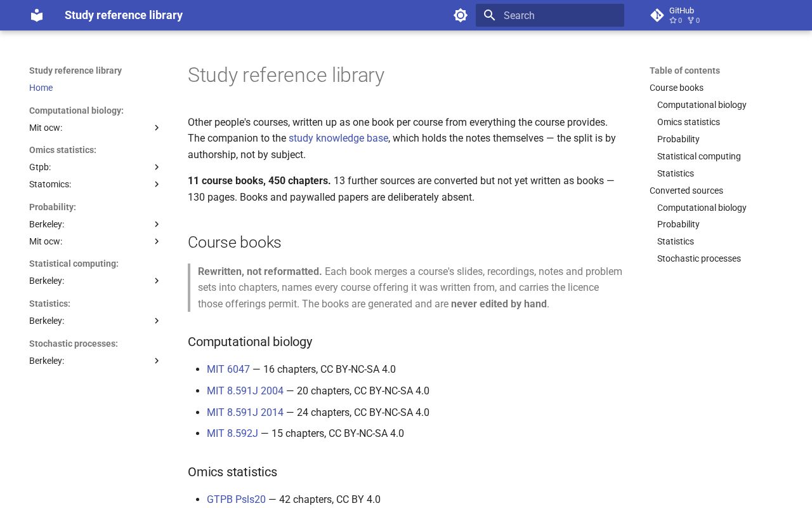Screen dimensions: 812x508
Task: Select Probability under Course books in contents
Action: coord(678,139)
